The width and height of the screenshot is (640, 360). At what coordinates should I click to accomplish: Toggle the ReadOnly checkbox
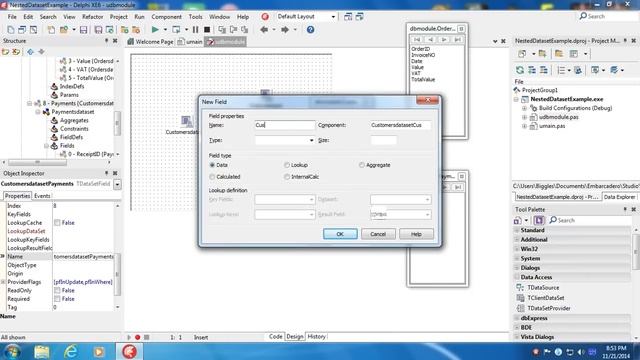(57, 291)
